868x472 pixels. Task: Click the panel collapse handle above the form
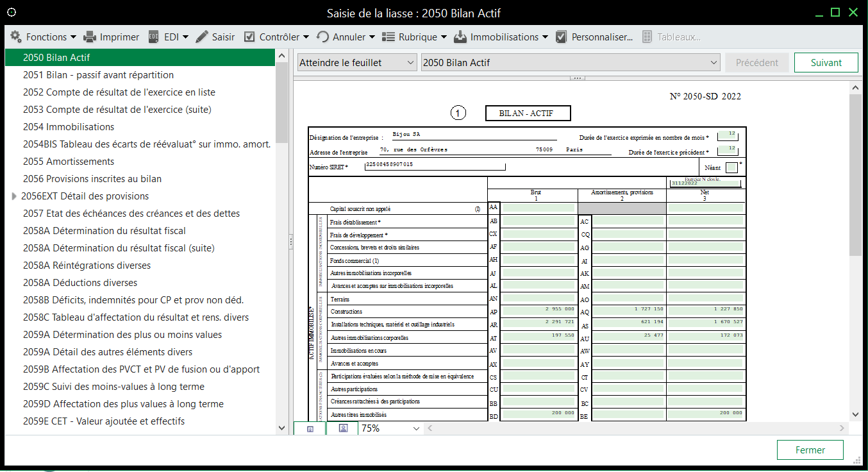click(x=576, y=78)
